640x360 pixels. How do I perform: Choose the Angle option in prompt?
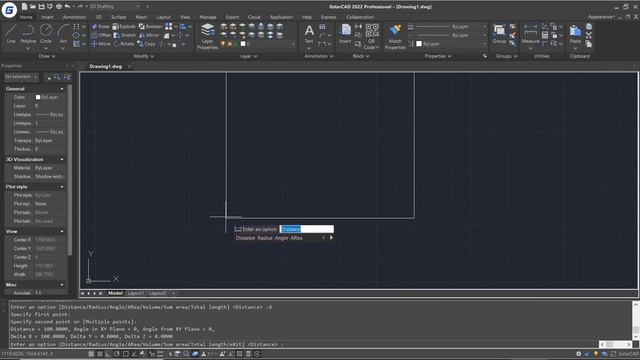click(x=282, y=238)
